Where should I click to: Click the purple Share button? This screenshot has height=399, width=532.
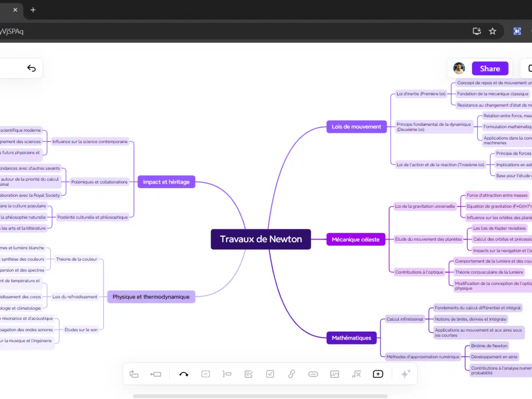[489, 69]
